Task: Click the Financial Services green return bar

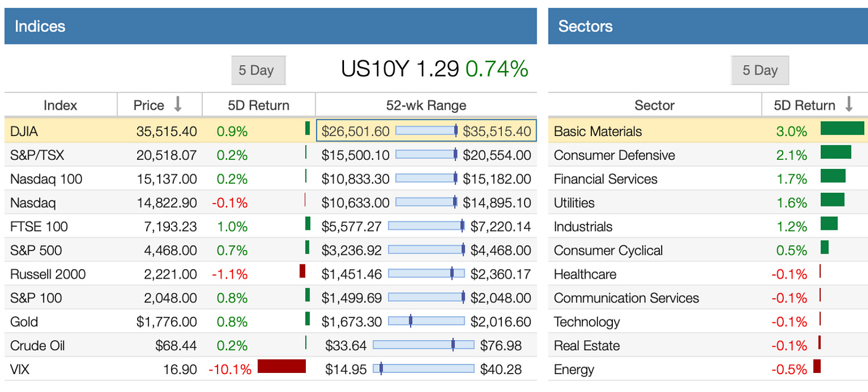Action: (833, 175)
